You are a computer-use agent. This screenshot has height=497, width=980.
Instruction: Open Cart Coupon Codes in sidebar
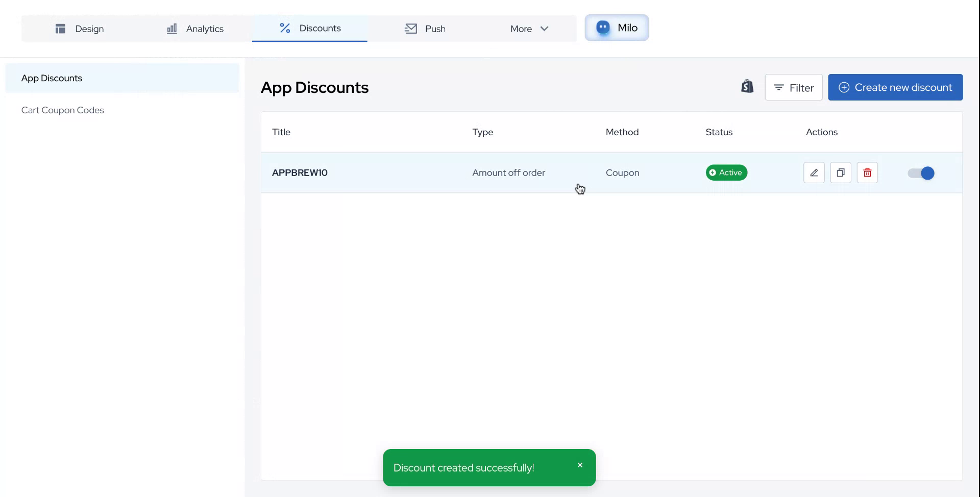[x=63, y=110]
